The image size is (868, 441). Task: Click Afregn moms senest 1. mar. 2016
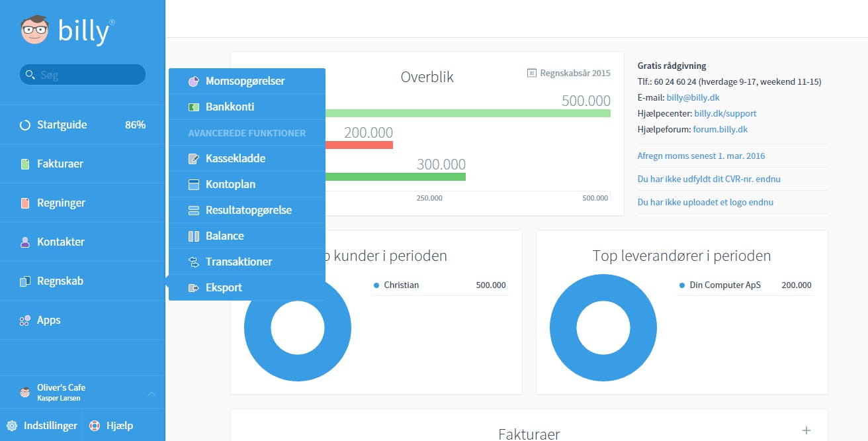[x=701, y=156]
